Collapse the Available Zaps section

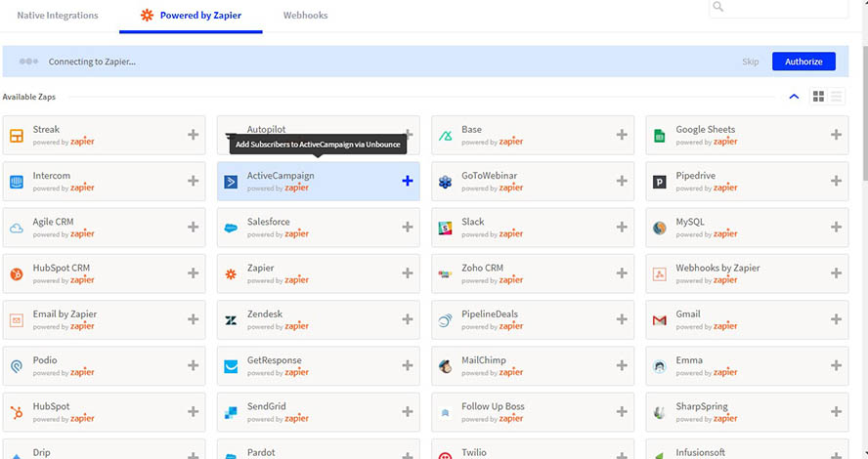794,97
